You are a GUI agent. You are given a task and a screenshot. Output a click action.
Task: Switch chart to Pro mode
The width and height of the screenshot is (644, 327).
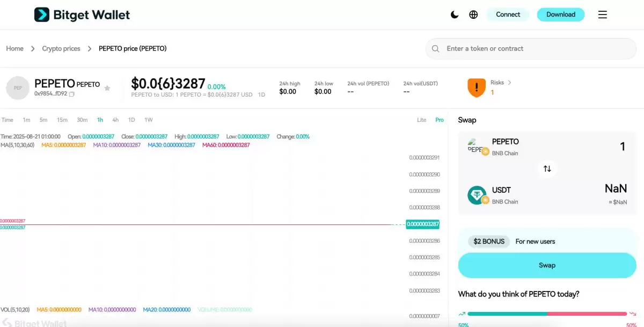[x=440, y=120]
